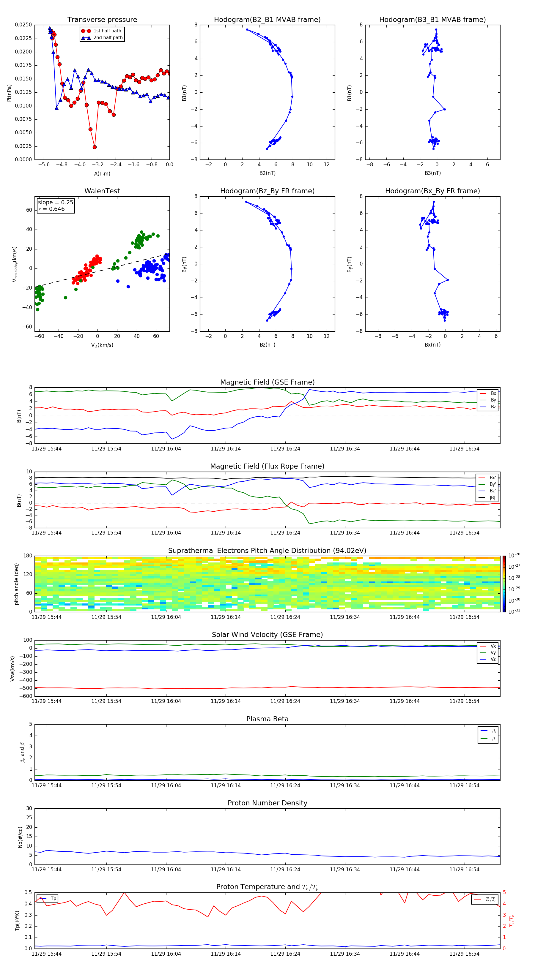Click the "10^-26" colorbar tick label

(514, 555)
